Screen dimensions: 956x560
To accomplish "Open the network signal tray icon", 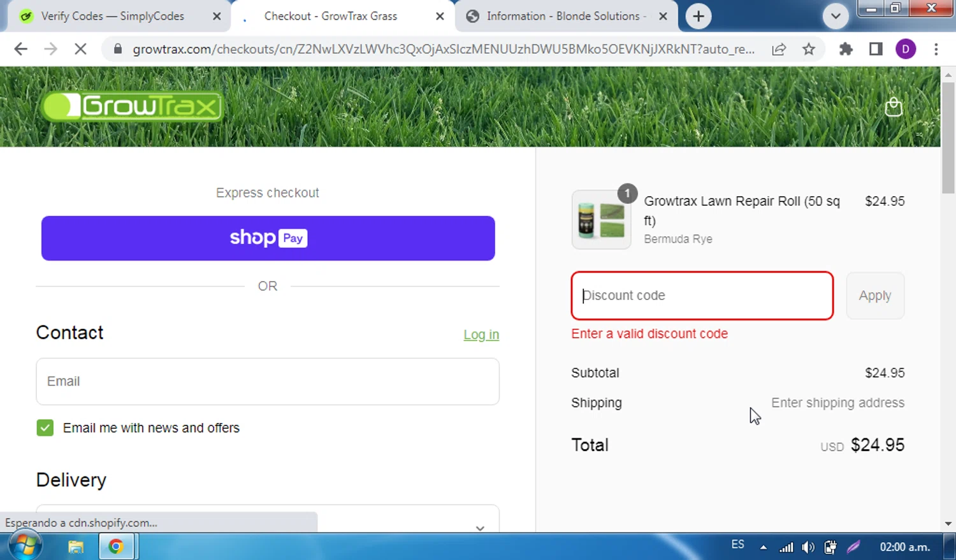I will pos(786,547).
